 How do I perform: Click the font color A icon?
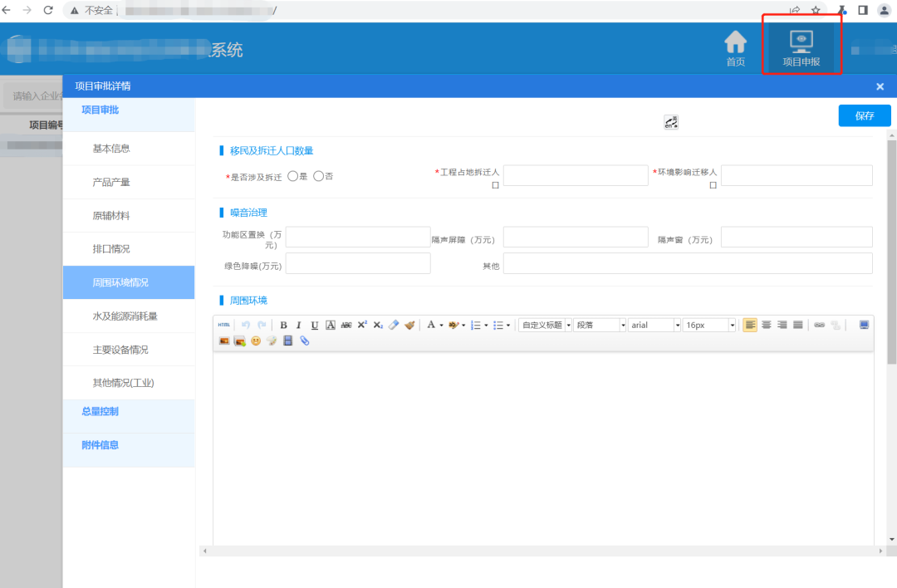(431, 325)
